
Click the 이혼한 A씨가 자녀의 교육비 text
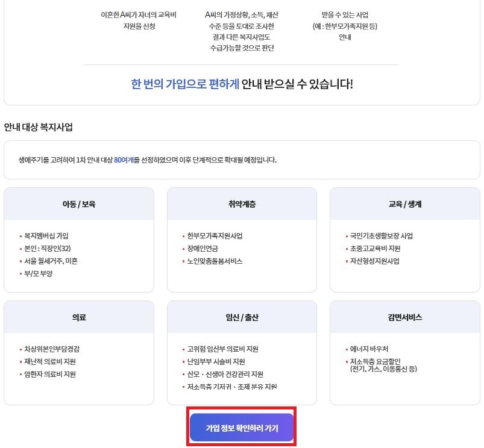[x=139, y=15]
